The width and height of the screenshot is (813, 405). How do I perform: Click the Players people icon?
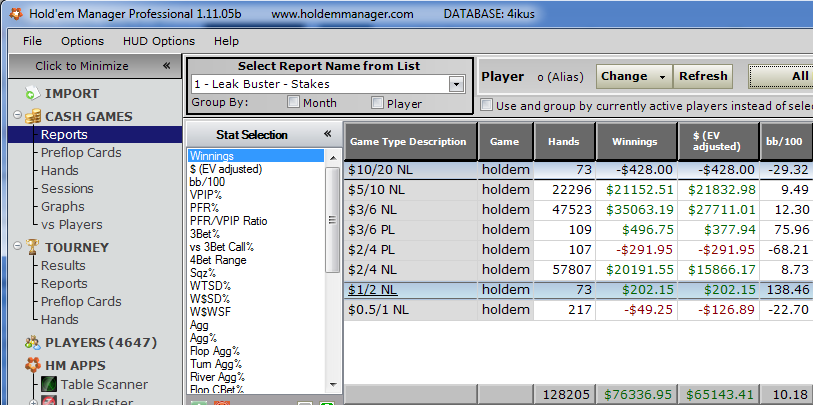click(33, 343)
